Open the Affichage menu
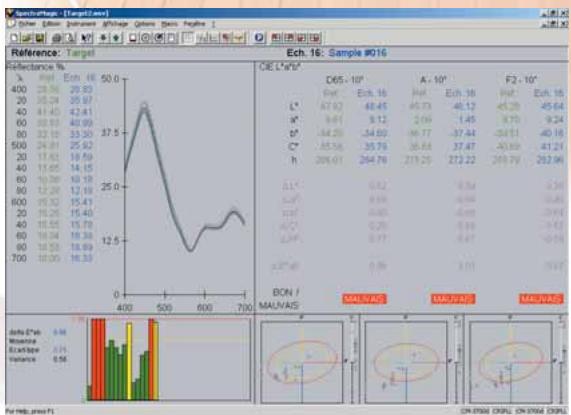 coord(115,24)
